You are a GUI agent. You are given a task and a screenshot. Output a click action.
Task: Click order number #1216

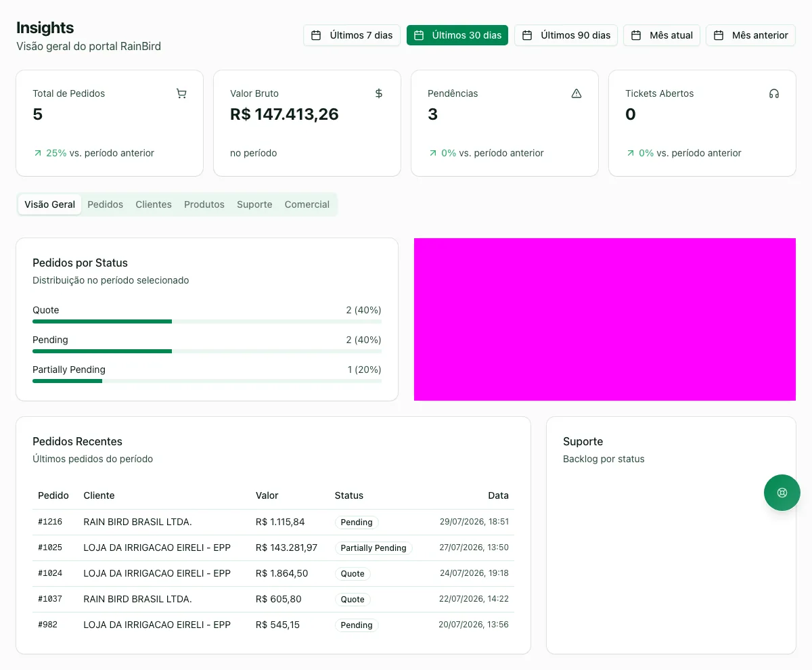50,522
